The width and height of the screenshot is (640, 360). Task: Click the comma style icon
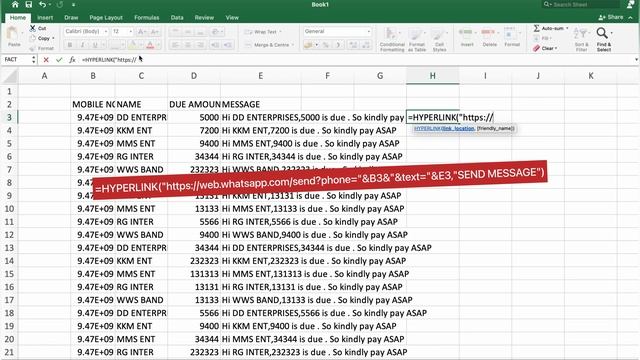tap(338, 45)
